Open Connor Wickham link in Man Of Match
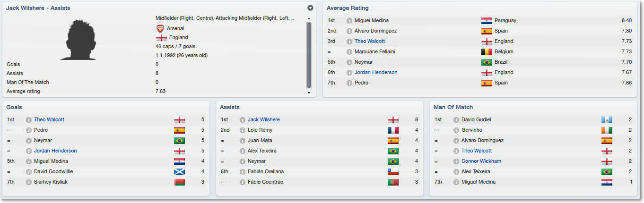This screenshot has width=644, height=203. 481,161
